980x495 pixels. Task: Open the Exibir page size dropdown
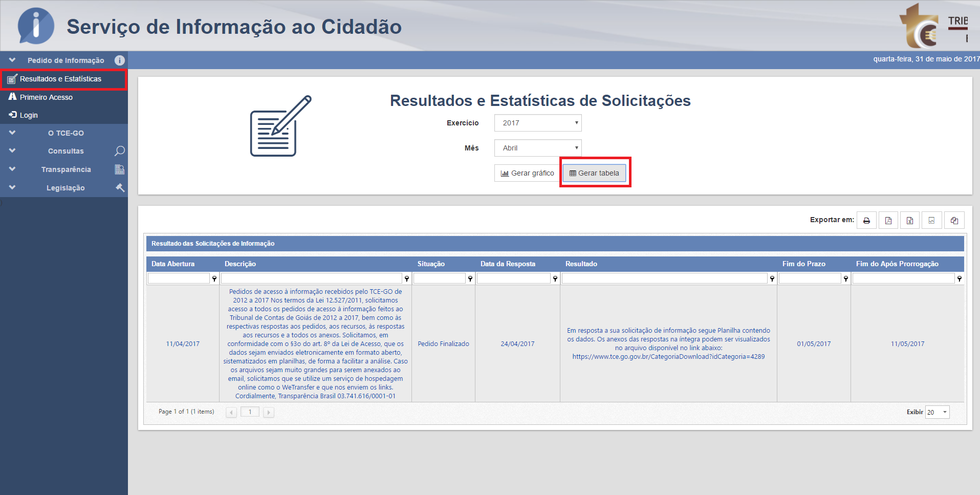coord(937,412)
